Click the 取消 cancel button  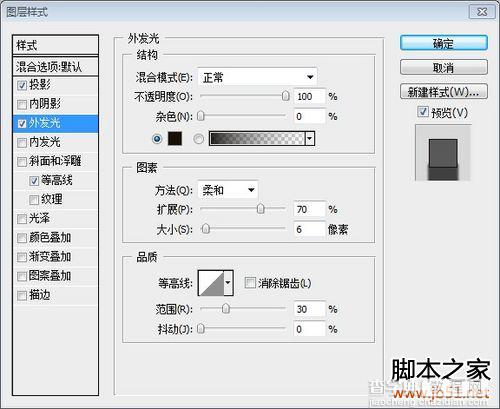tap(444, 67)
